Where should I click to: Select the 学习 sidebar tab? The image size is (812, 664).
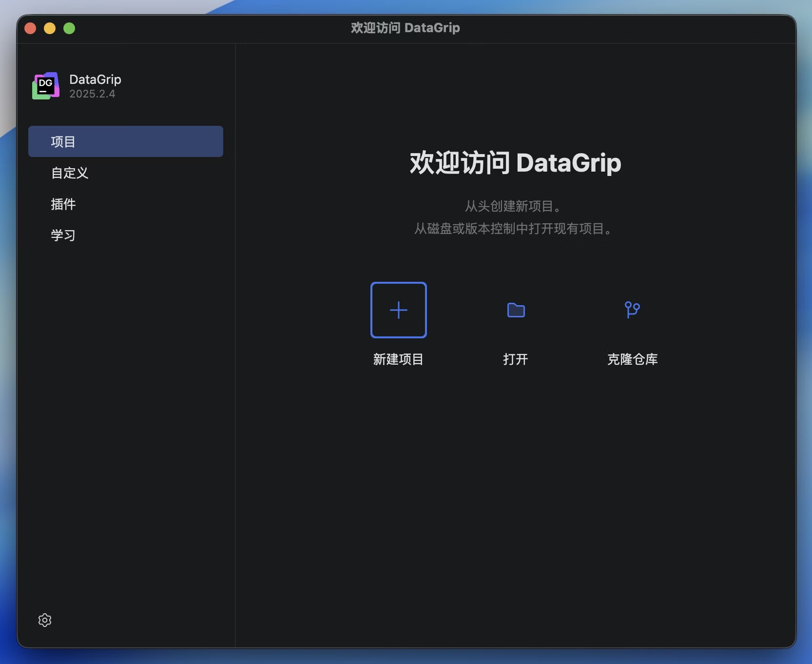[x=63, y=235]
